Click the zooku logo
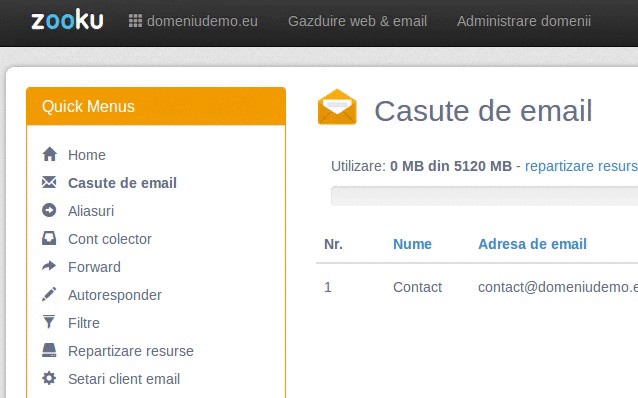The height and width of the screenshot is (398, 638). pos(68,21)
